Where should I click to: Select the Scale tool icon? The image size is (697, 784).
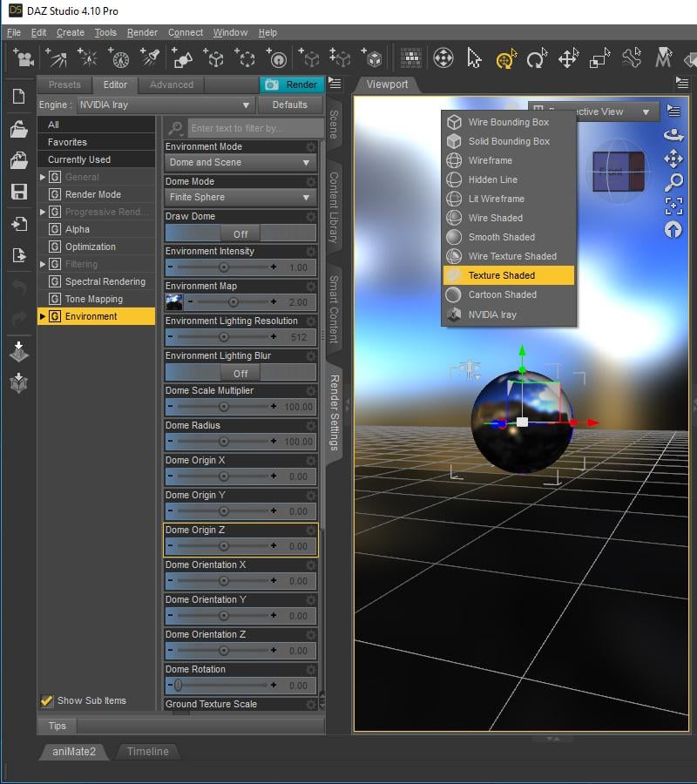pyautogui.click(x=599, y=58)
